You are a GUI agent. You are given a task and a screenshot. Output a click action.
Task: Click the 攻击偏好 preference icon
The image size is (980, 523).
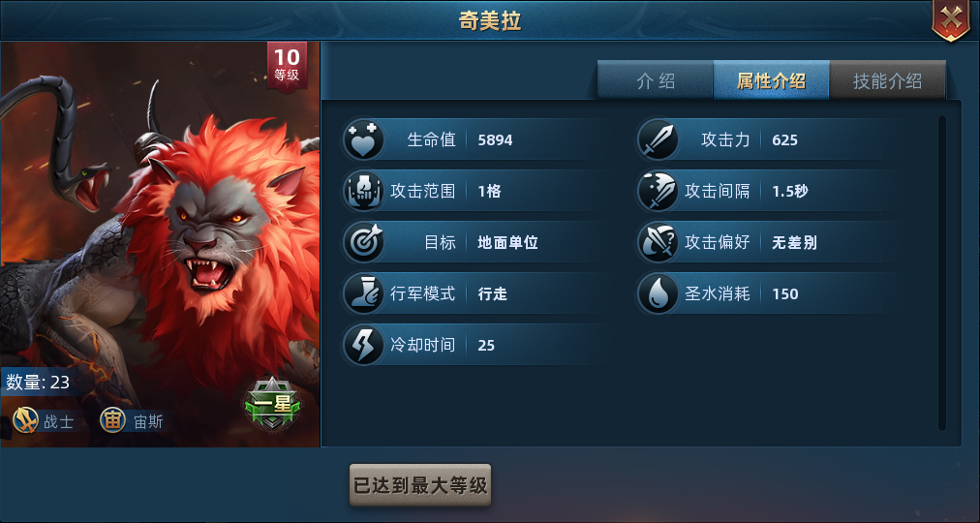click(x=658, y=242)
